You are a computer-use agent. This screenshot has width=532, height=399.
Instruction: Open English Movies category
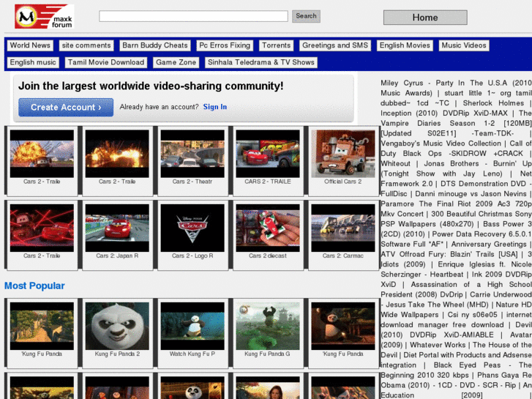pos(405,45)
